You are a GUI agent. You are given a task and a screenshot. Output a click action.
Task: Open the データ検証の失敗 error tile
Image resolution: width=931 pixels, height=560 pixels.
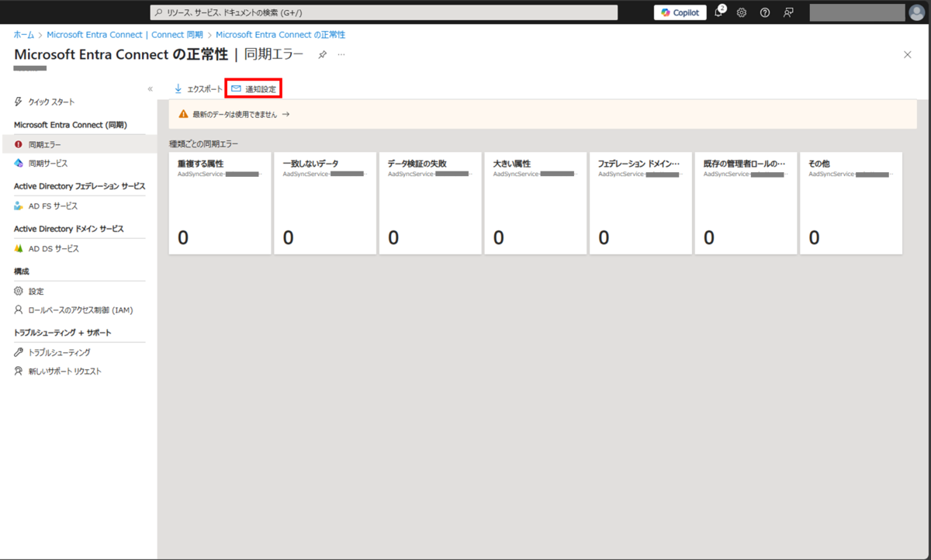pyautogui.click(x=430, y=203)
